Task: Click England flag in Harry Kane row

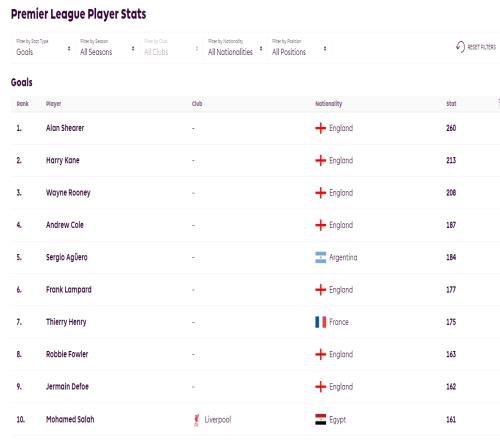Action: point(321,160)
